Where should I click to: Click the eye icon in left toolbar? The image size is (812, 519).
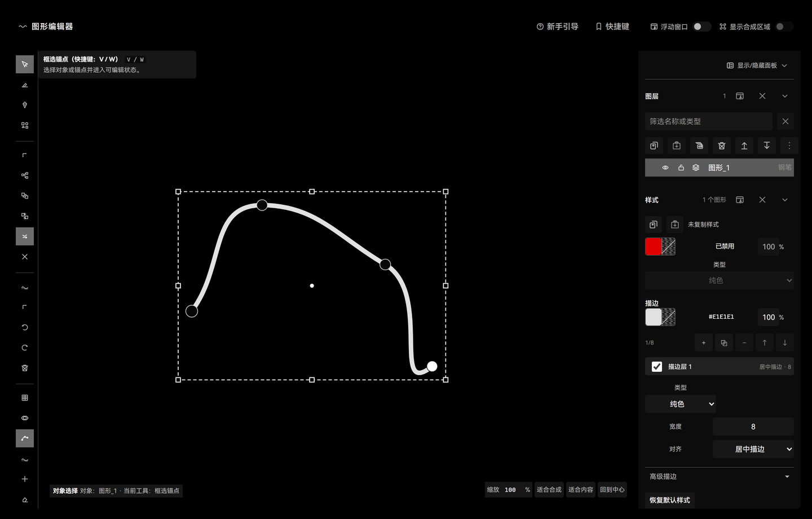pyautogui.click(x=25, y=418)
